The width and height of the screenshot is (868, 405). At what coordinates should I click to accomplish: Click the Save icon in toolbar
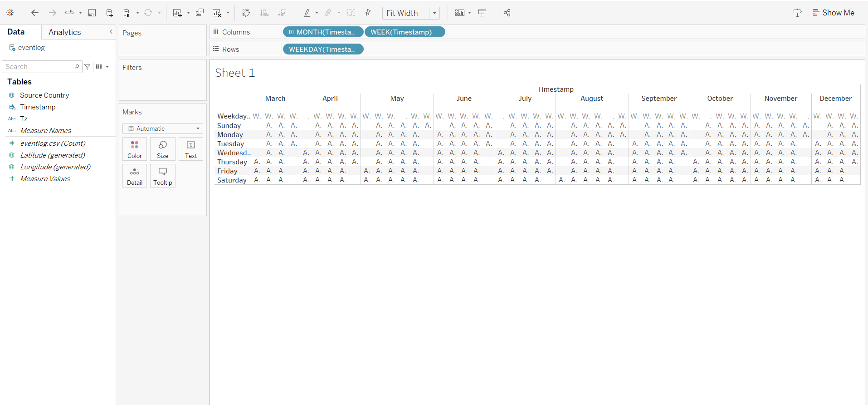(x=92, y=13)
